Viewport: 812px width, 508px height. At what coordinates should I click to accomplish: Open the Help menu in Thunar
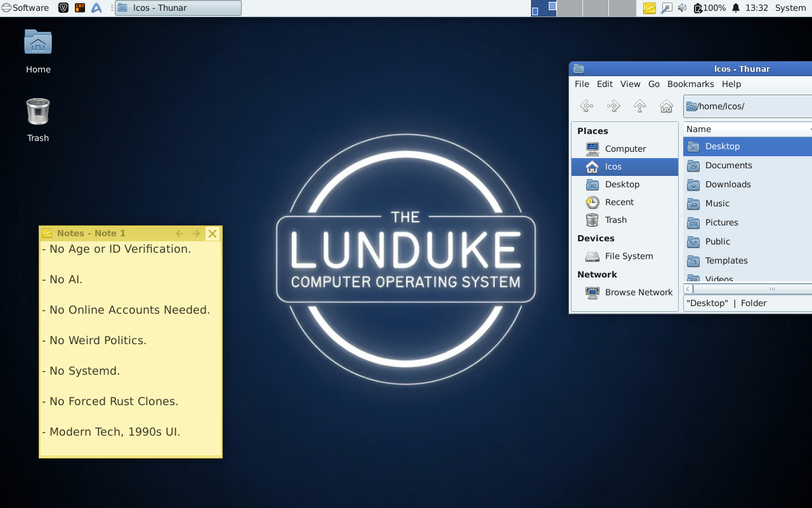[731, 84]
